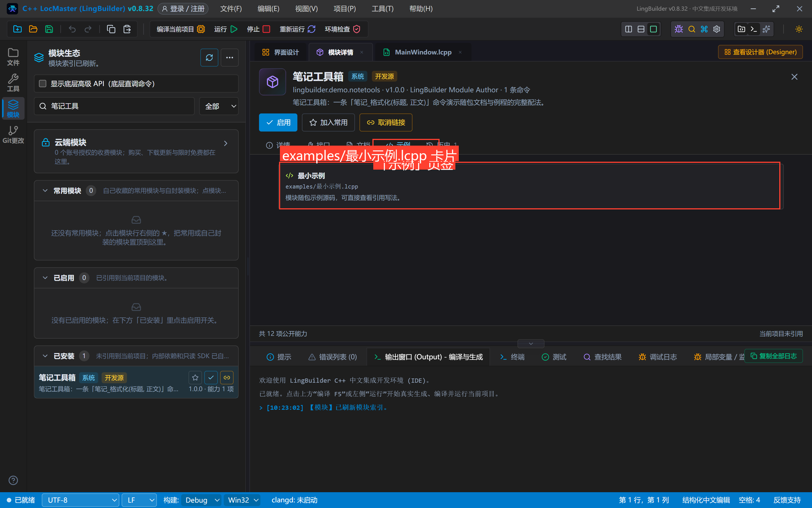The height and width of the screenshot is (508, 812).
Task: Click the undo arrow icon
Action: [x=72, y=29]
